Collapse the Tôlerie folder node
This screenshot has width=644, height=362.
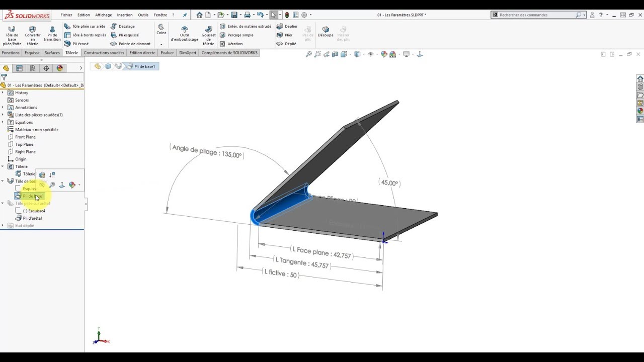[3, 166]
